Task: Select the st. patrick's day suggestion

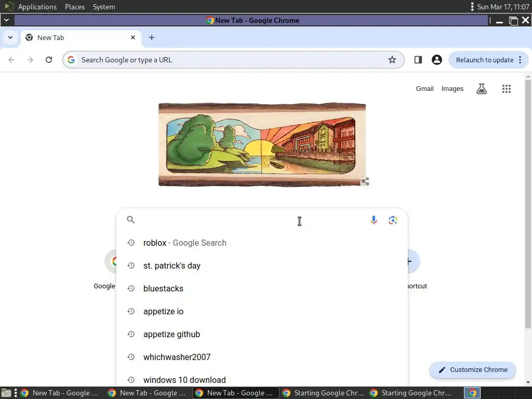Action: [x=262, y=265]
